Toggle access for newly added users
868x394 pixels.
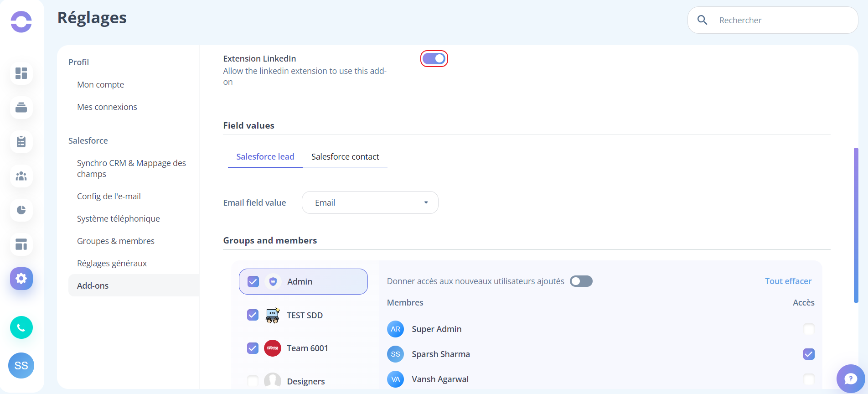(581, 281)
